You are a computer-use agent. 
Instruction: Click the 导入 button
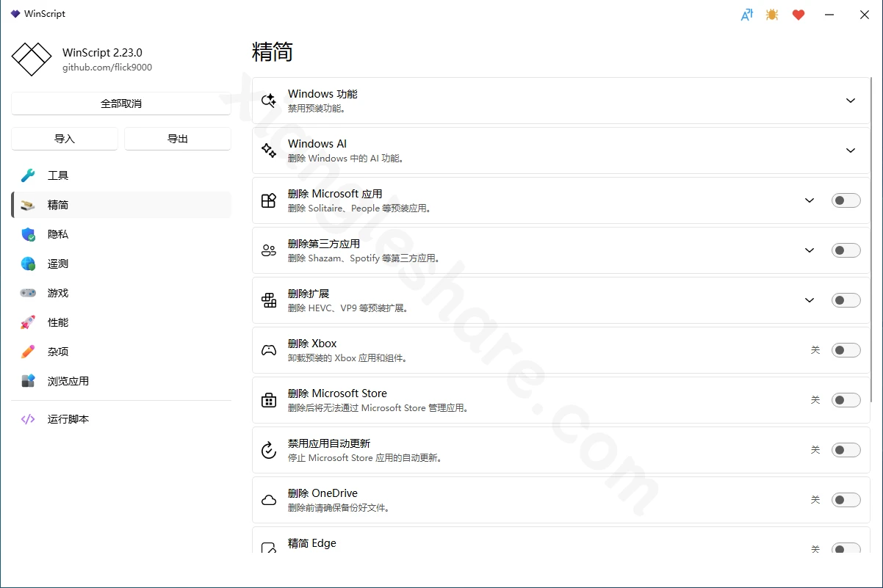pos(65,139)
